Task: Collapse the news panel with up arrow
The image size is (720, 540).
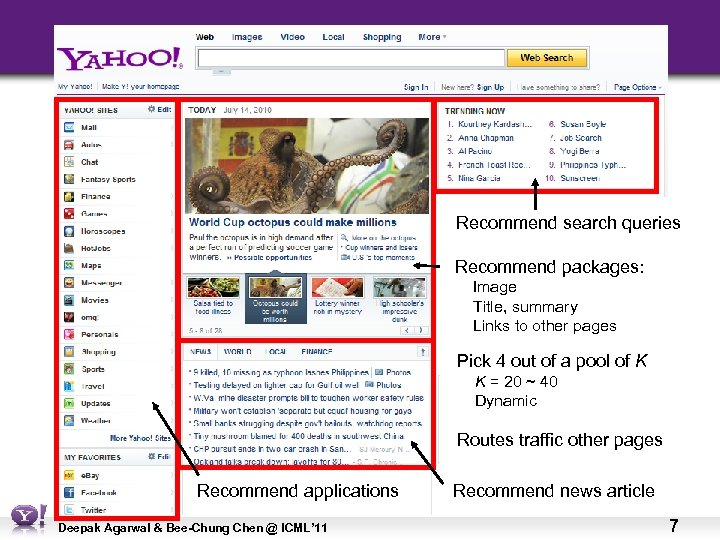Action: pos(422,352)
